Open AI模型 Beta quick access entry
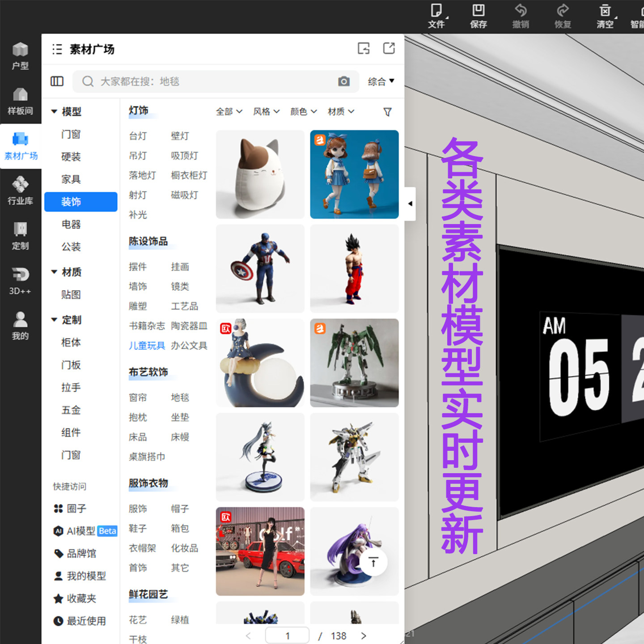This screenshot has height=644, width=644. pyautogui.click(x=85, y=531)
